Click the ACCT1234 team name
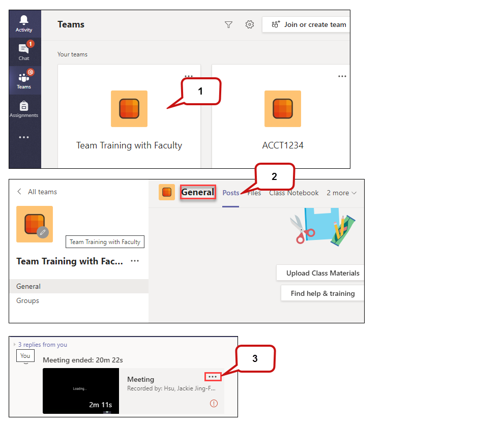 (x=283, y=145)
